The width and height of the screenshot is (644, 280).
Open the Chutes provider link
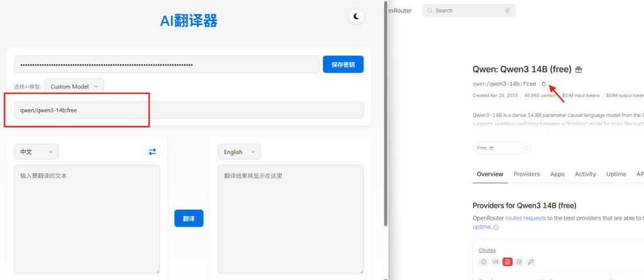click(487, 250)
